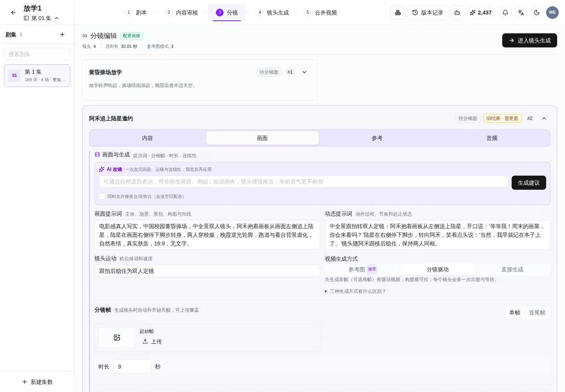Switch to the 音频 tab
Viewport: 565px width, 392px height.
(x=492, y=138)
